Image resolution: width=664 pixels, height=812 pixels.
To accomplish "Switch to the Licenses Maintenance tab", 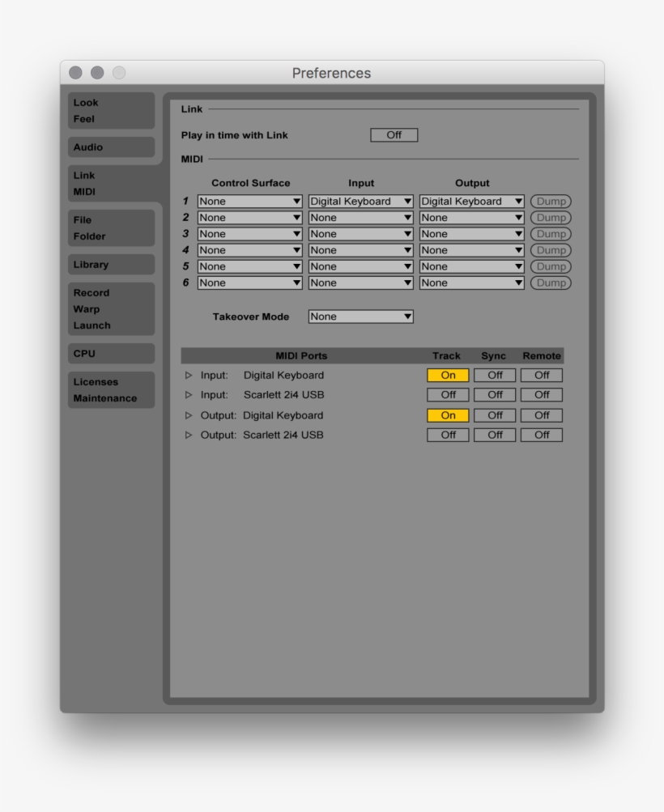I will coord(110,389).
